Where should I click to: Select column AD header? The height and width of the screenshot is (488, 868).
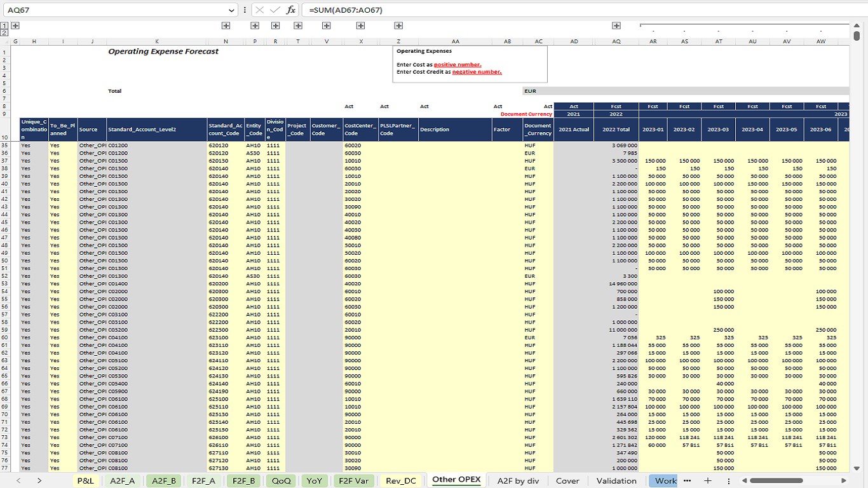(574, 41)
